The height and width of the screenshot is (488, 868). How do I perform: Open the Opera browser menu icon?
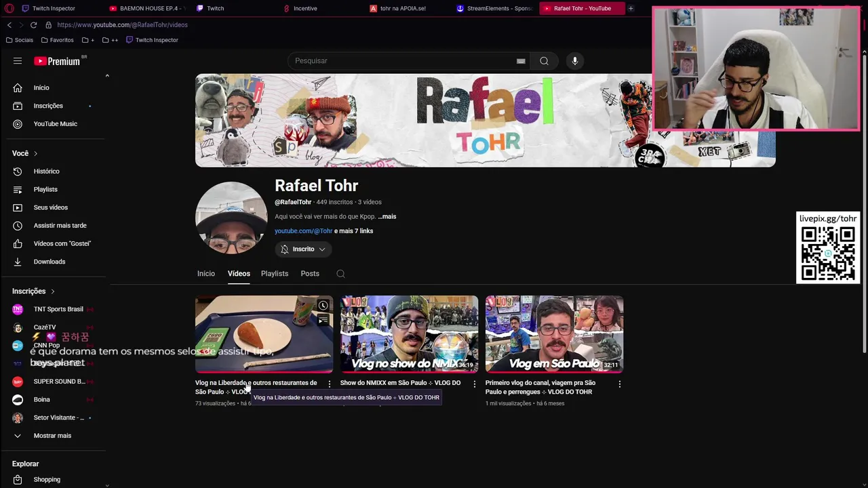9,8
